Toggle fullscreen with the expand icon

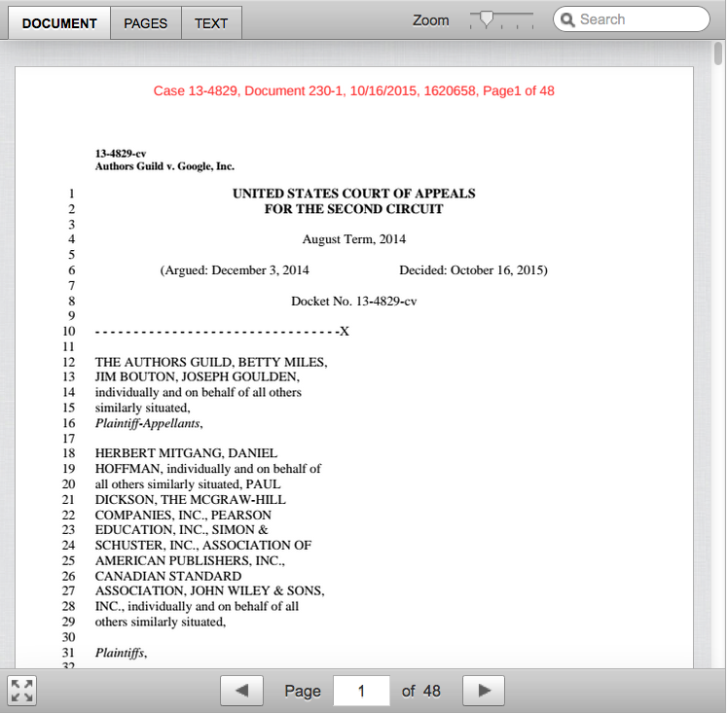tap(21, 691)
